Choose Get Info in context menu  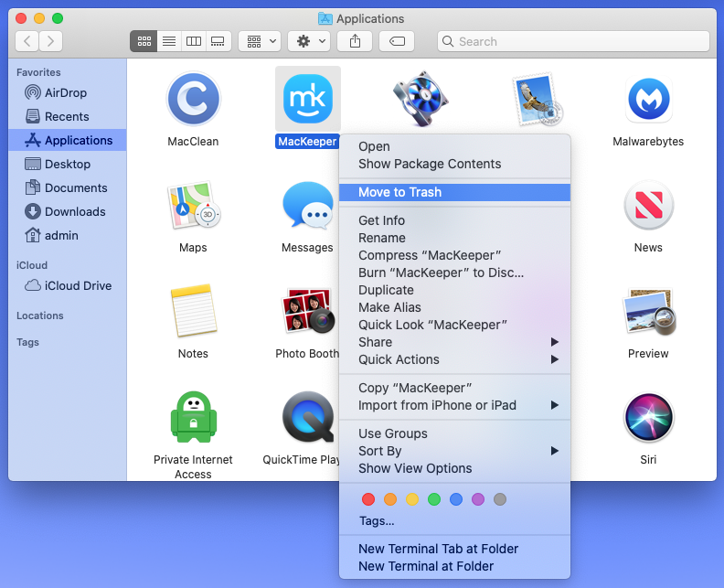[x=455, y=220]
